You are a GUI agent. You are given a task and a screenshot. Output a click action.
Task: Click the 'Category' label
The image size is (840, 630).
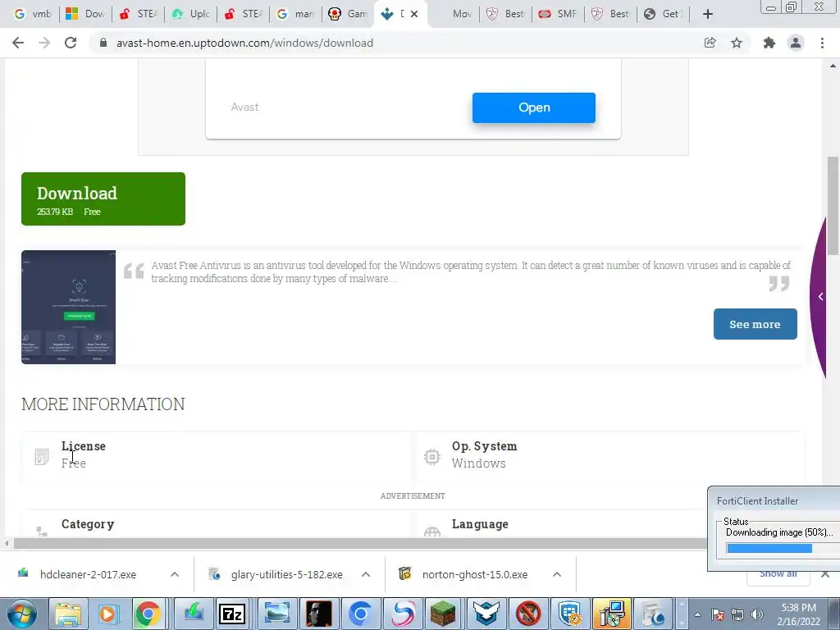(x=88, y=524)
